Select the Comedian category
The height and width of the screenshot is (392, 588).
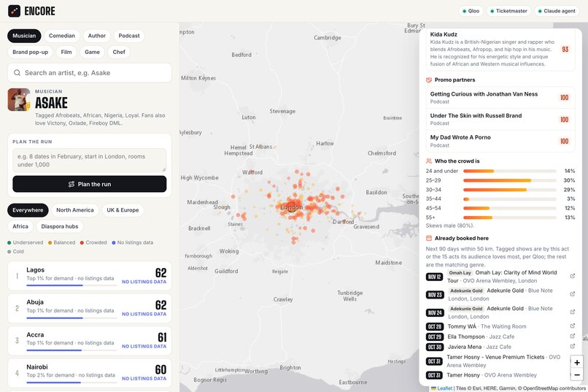tap(62, 36)
